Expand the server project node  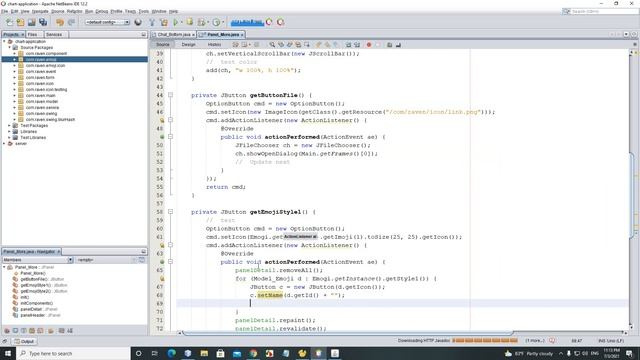pos(4,144)
